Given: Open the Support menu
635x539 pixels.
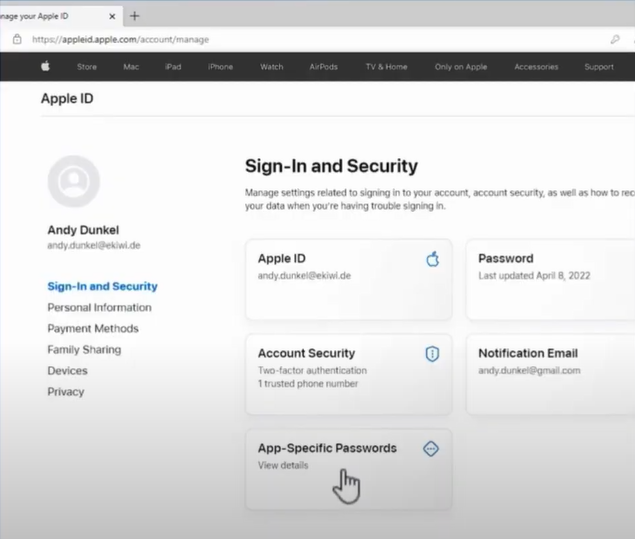Looking at the screenshot, I should [x=599, y=67].
